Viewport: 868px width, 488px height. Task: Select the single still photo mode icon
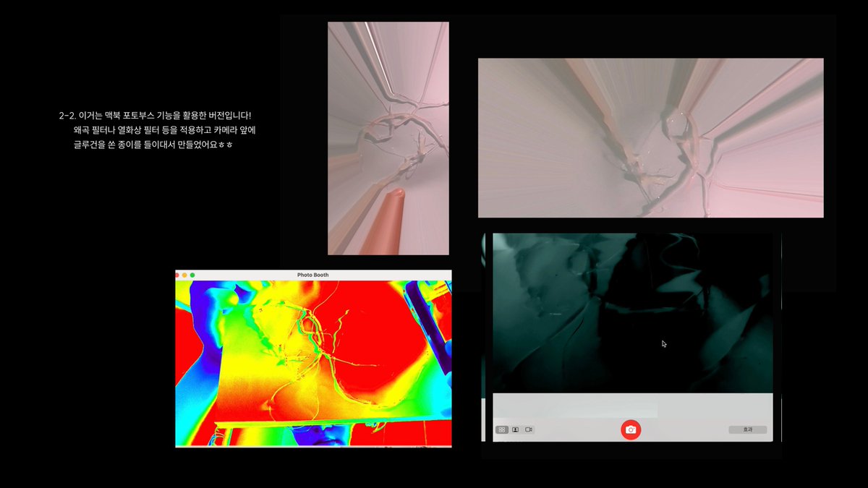pos(515,429)
